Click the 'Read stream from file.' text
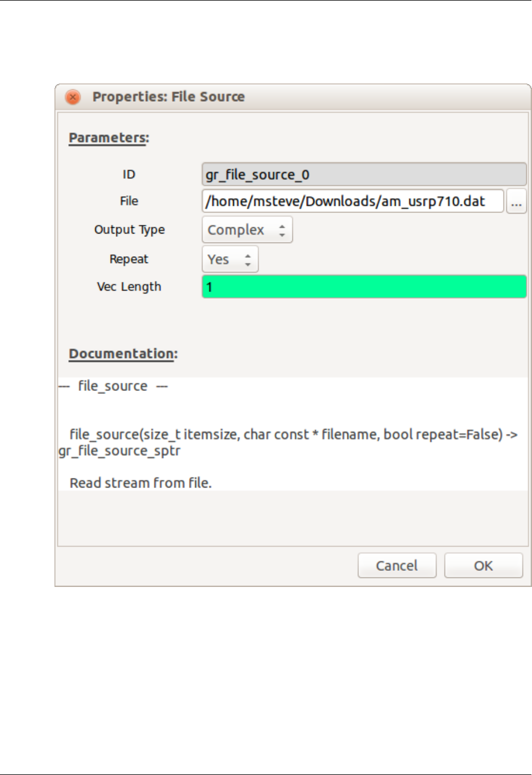The width and height of the screenshot is (532, 775). coord(140,483)
